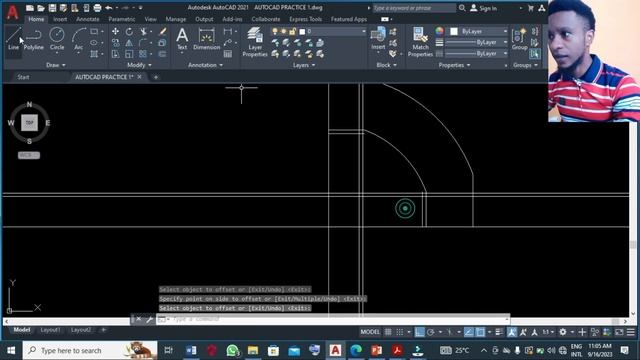Open the View ribbon tab

[150, 19]
